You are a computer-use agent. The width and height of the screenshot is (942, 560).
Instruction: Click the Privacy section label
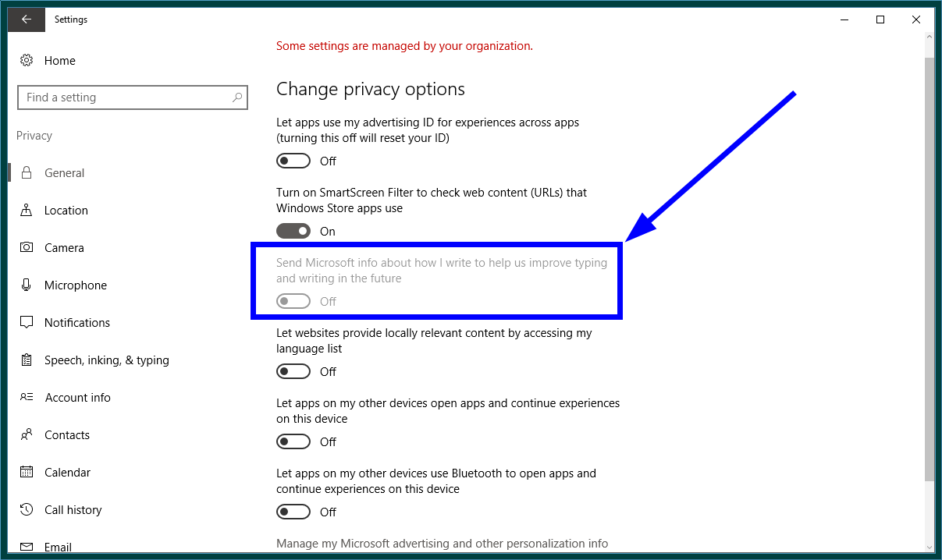pyautogui.click(x=34, y=135)
